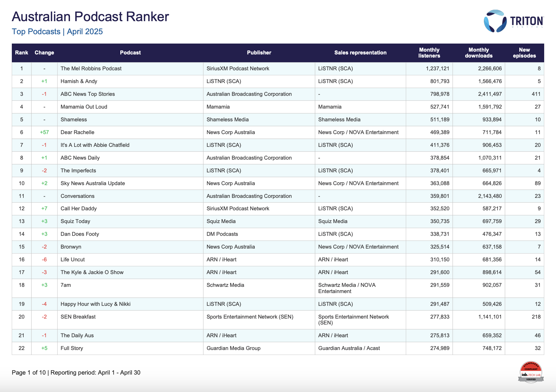Select Call Her Daddy podcast name
This screenshot has height=392, width=556.
79,208
